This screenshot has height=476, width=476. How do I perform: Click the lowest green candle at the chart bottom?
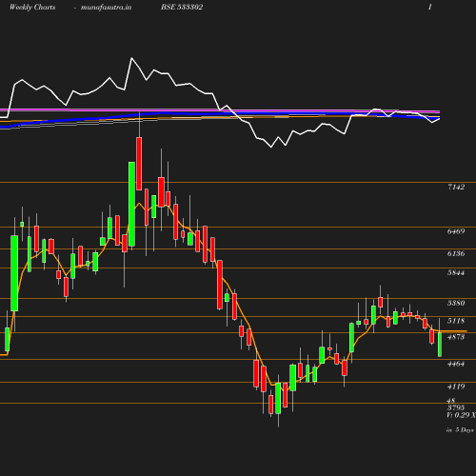tap(278, 398)
